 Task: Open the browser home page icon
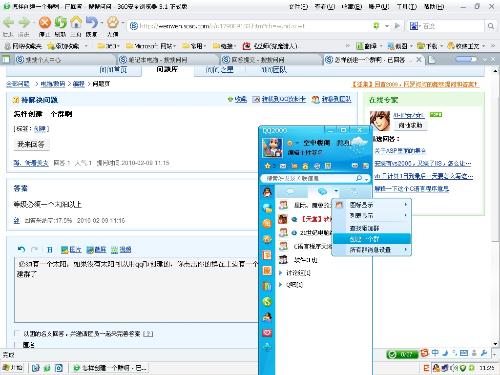tap(76, 22)
